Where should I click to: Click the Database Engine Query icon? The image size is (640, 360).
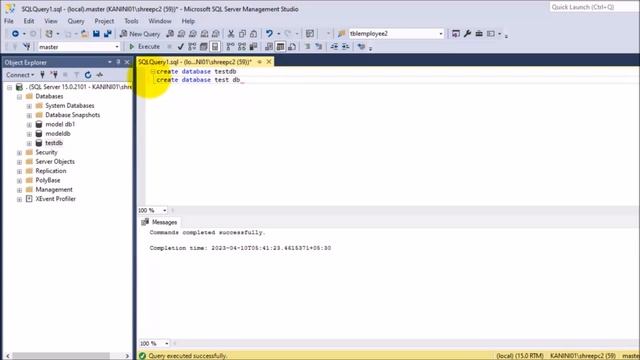coord(170,34)
